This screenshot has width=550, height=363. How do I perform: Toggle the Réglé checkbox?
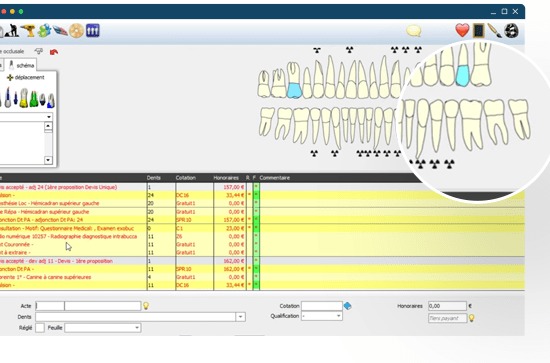(40, 328)
